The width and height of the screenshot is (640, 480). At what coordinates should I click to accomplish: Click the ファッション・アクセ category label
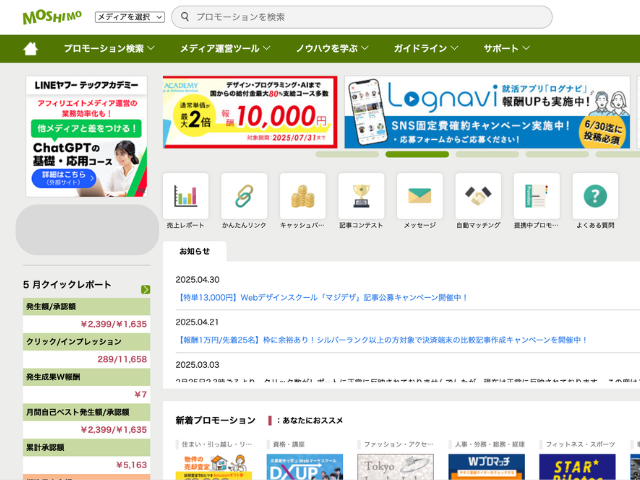[398, 444]
